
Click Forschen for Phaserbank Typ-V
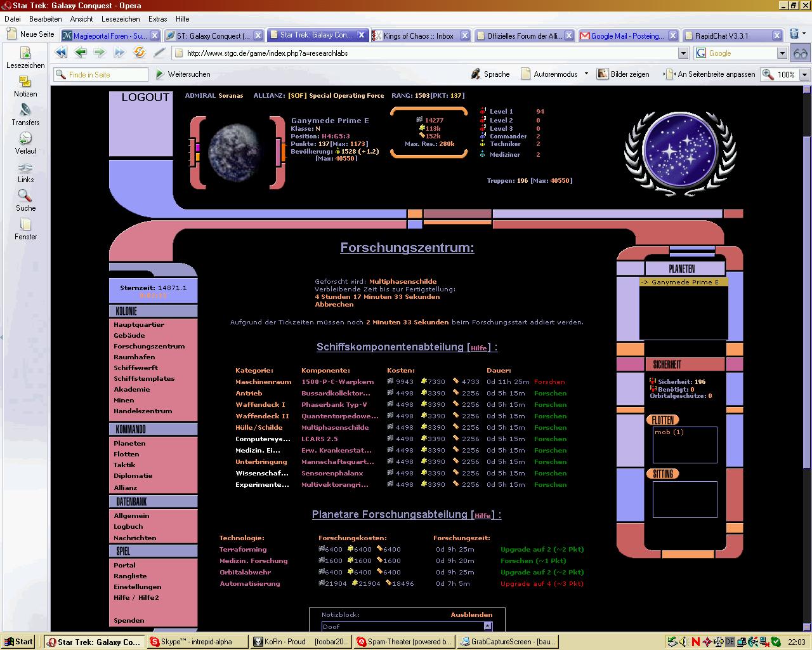(550, 404)
